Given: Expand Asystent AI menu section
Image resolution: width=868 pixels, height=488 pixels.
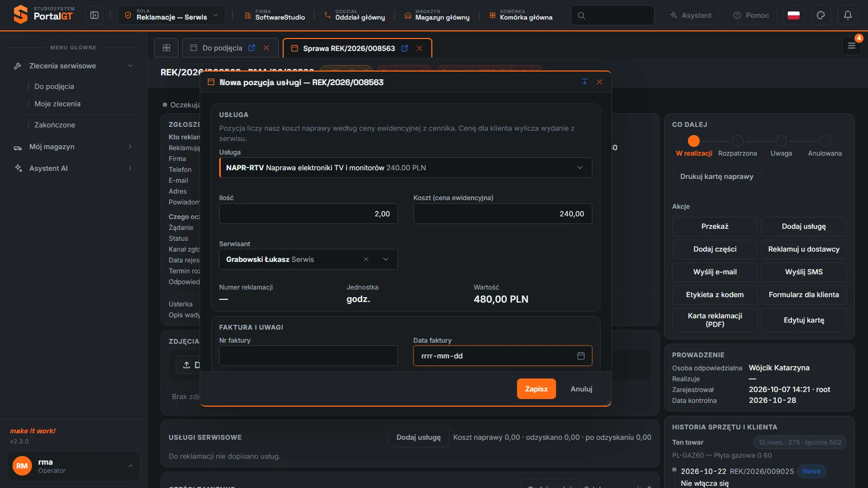Looking at the screenshot, I should 73,168.
